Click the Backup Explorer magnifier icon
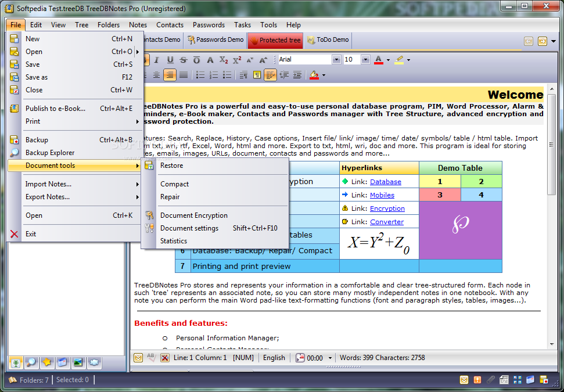The image size is (564, 392). [14, 153]
